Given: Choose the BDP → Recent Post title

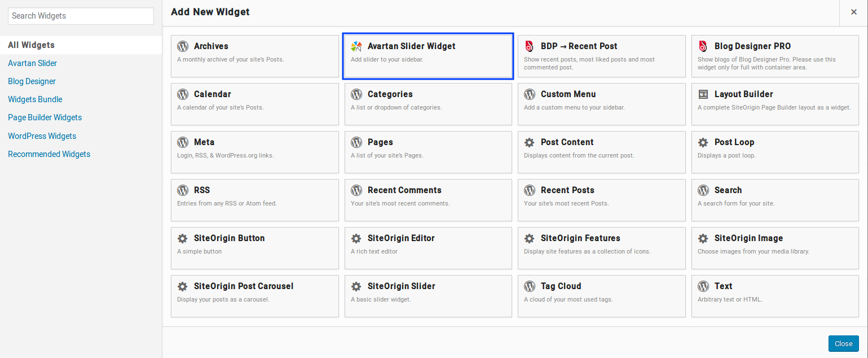Looking at the screenshot, I should (x=579, y=46).
